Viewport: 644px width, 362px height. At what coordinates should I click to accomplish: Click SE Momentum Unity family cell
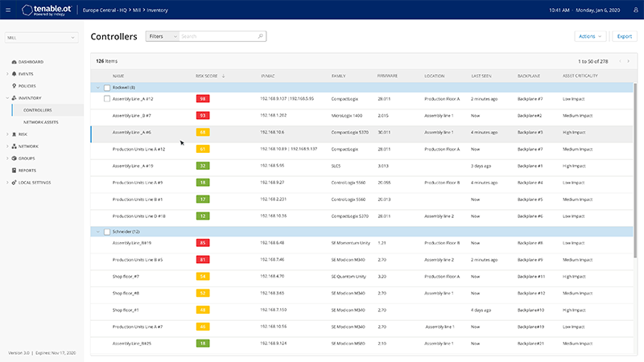350,243
